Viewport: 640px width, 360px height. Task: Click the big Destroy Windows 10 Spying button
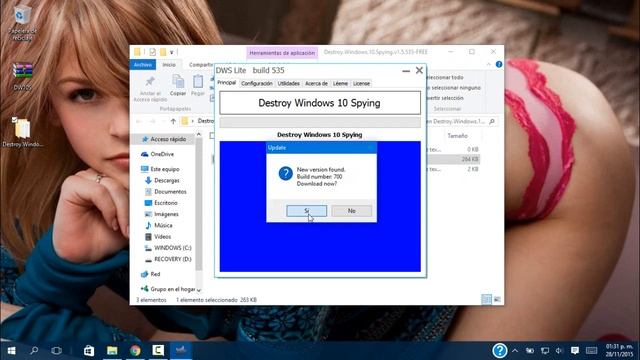320,103
